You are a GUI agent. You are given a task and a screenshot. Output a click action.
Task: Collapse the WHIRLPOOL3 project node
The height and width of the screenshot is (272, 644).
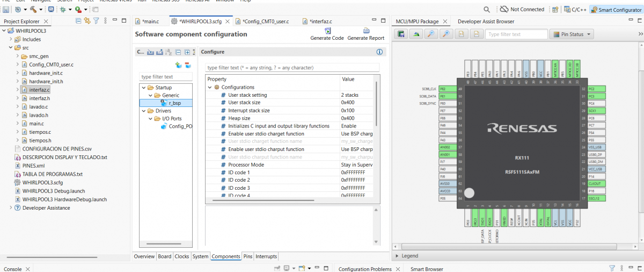tap(5, 31)
